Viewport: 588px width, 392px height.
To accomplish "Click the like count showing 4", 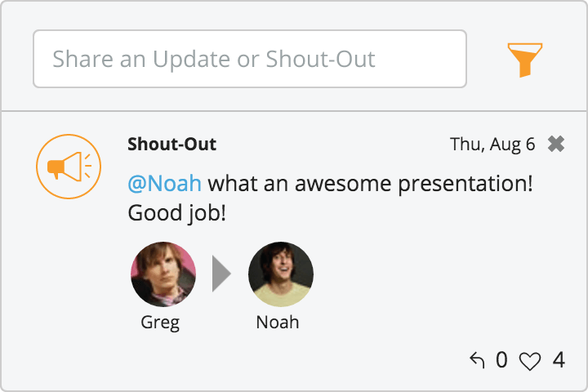I will tap(559, 359).
